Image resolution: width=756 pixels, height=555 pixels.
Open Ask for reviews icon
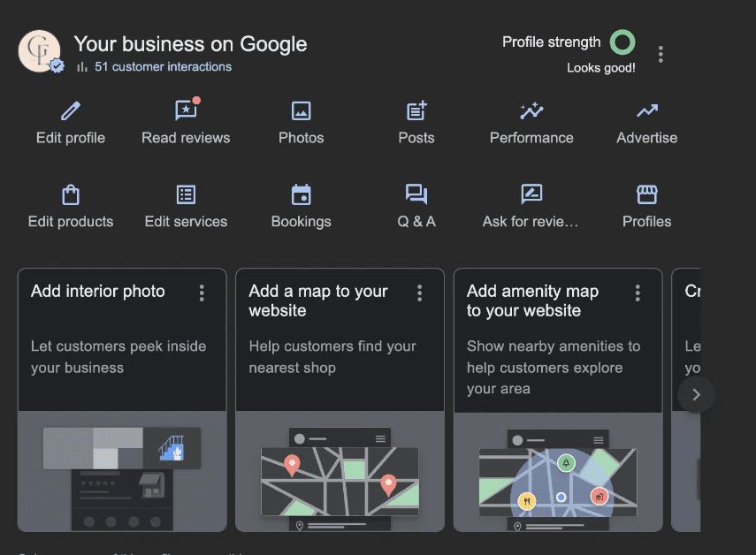point(531,194)
